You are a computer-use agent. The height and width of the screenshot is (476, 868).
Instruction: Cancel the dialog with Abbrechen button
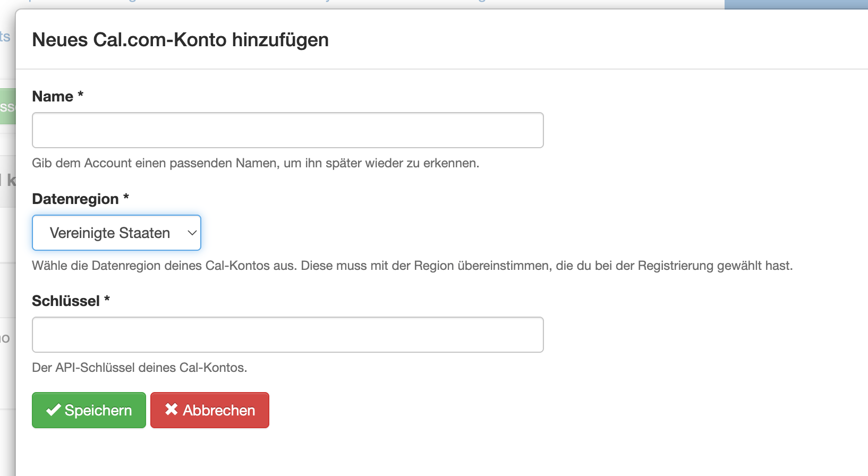[x=210, y=410]
